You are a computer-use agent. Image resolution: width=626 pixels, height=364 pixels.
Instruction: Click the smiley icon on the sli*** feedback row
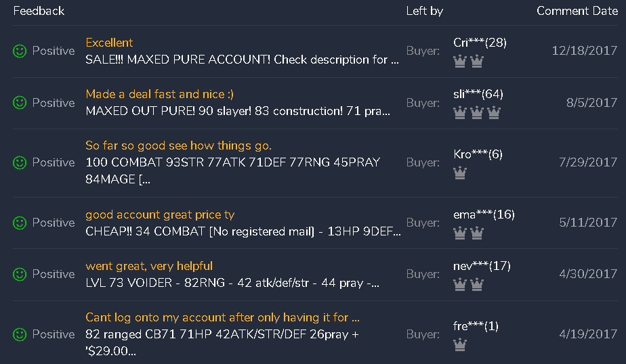click(x=20, y=103)
